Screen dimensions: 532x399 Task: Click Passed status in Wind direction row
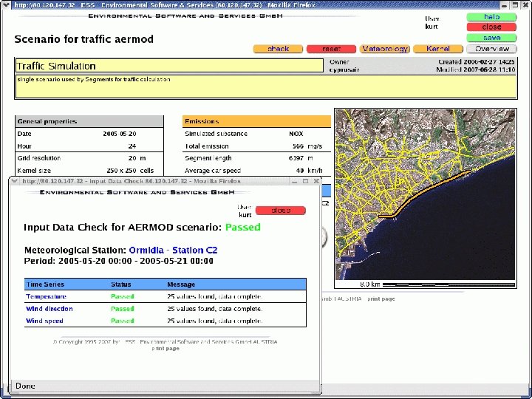click(123, 309)
